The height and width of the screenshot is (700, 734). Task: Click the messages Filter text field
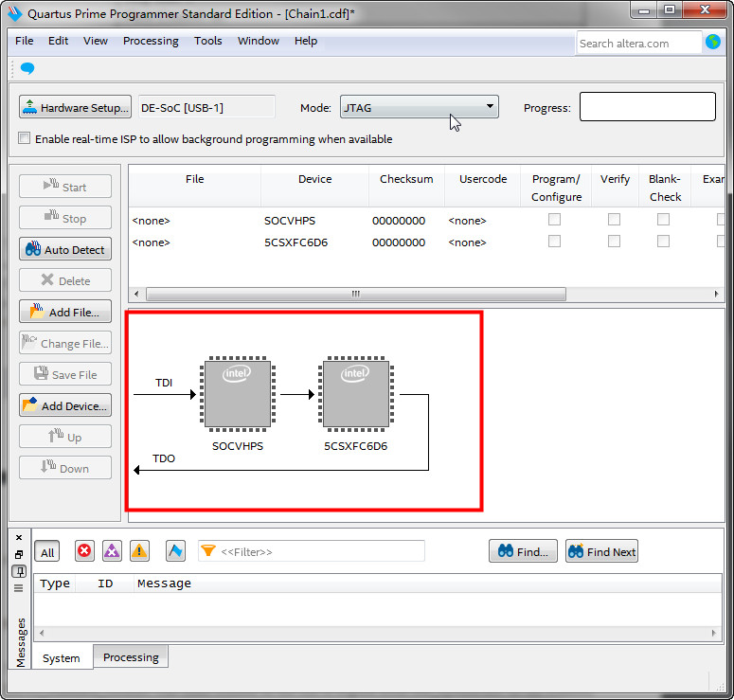(312, 551)
